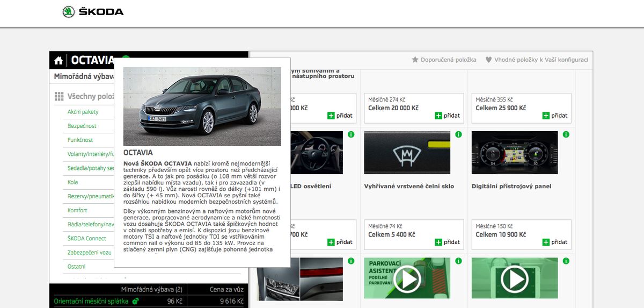The width and height of the screenshot is (644, 308).
Task: Open the ŠKODA Connect category
Action: click(87, 238)
